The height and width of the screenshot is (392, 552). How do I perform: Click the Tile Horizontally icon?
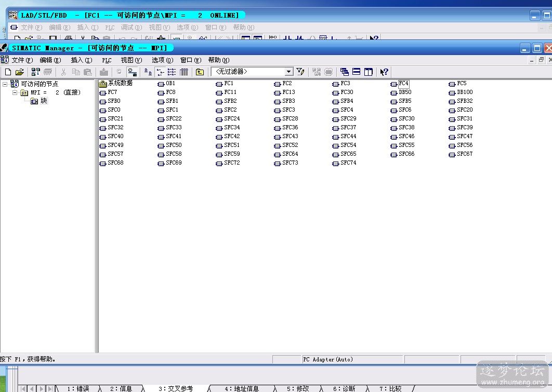356,72
